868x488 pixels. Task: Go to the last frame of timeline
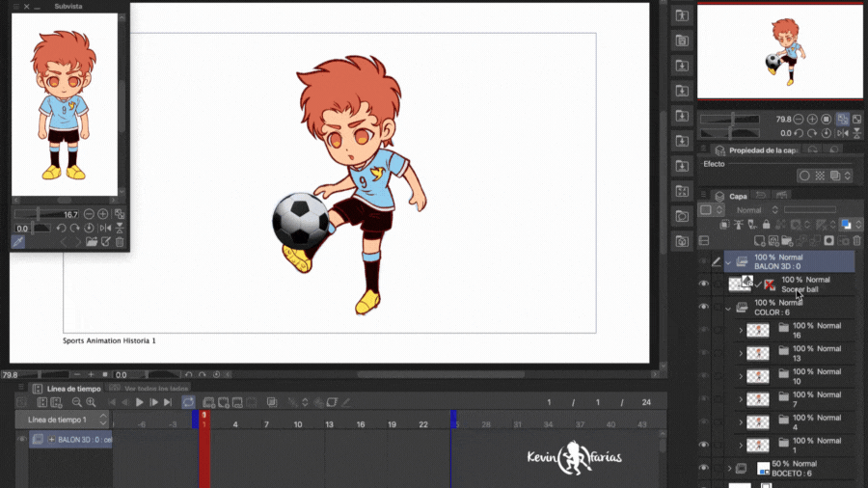tap(168, 402)
